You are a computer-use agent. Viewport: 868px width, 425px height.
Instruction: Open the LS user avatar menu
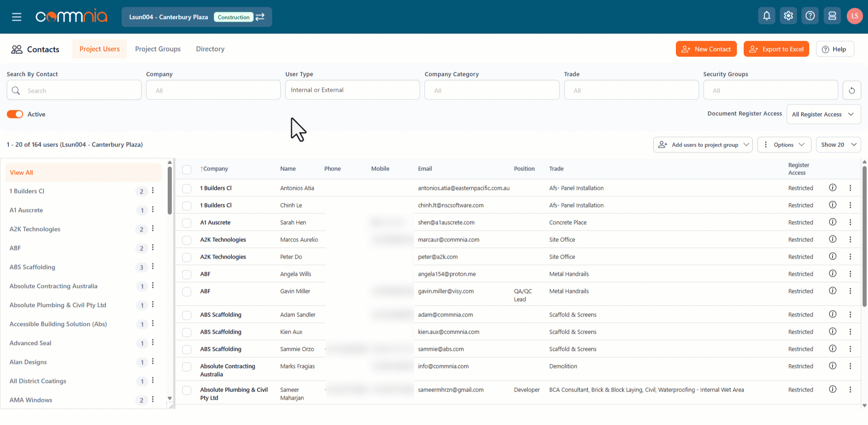(854, 16)
